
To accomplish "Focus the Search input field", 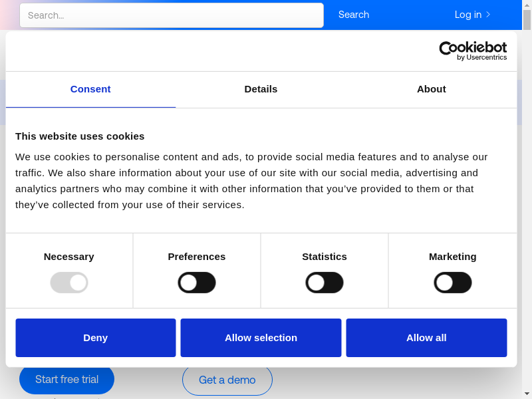I will 172,15.
